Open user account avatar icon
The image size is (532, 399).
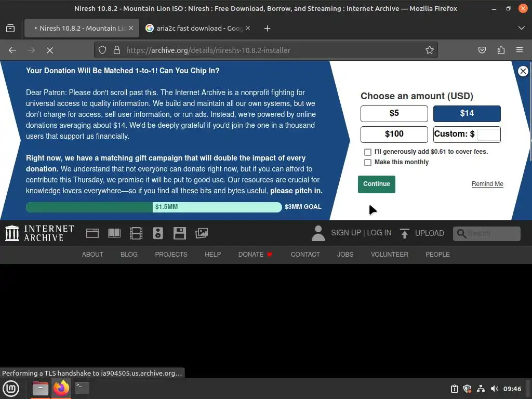pyautogui.click(x=318, y=233)
